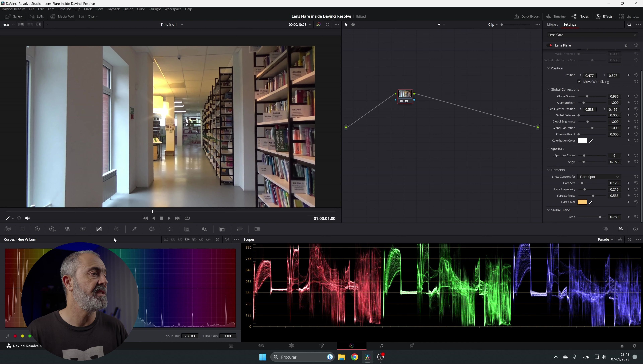Click the Global Brightness slider

coord(592,122)
